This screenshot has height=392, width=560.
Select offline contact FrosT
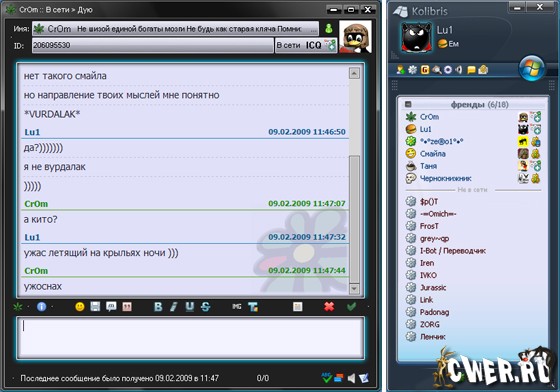473,226
